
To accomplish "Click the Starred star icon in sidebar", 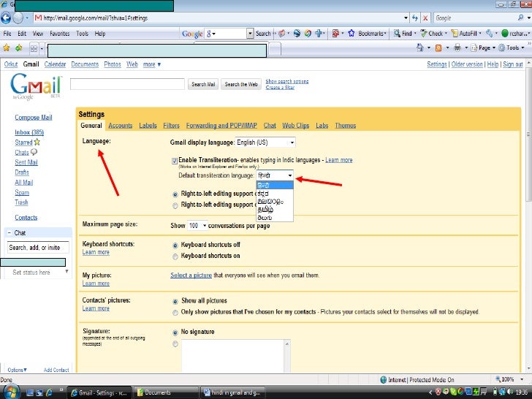I will [x=37, y=142].
